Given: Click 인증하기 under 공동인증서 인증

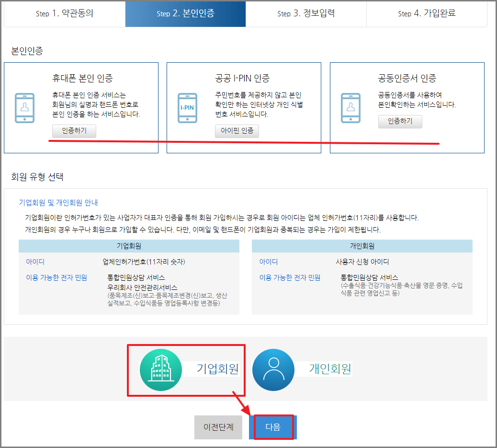Looking at the screenshot, I should pyautogui.click(x=400, y=121).
